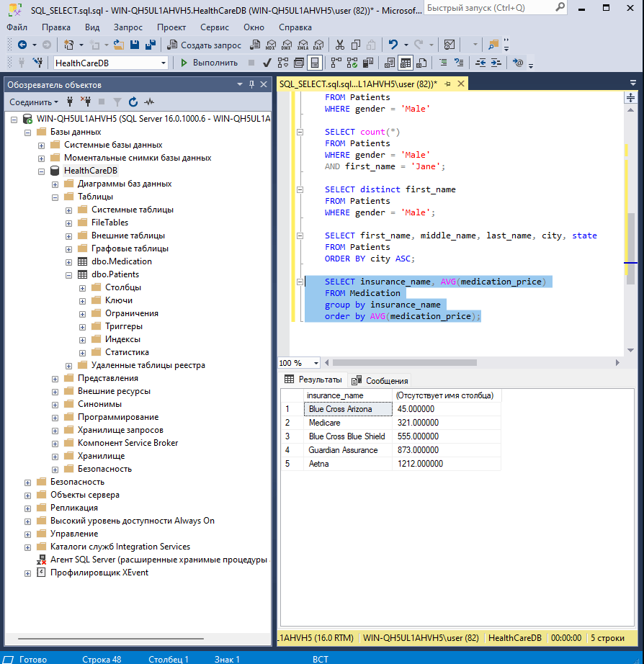Image resolution: width=644 pixels, height=664 pixels.
Task: Open the Соединить dropdown
Action: coord(33,102)
